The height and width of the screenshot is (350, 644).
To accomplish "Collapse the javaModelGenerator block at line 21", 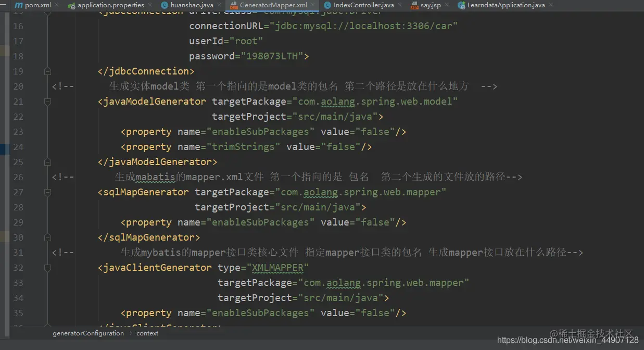I will [x=48, y=102].
